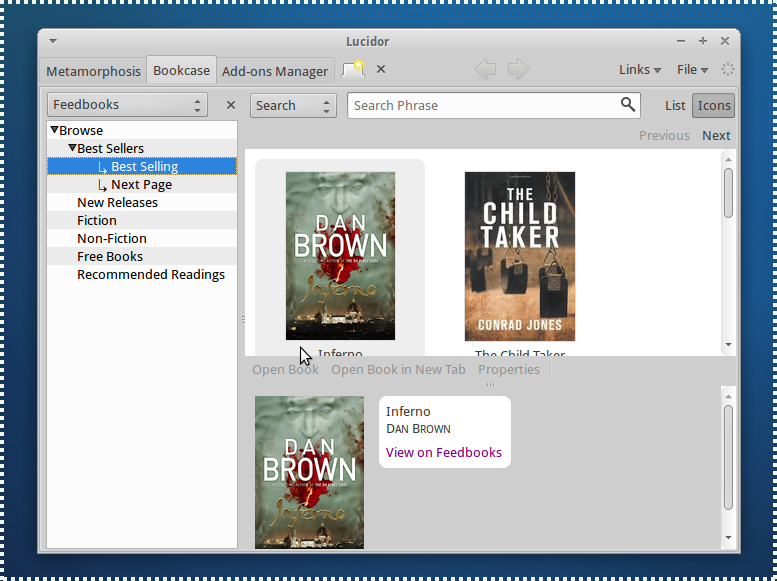Image resolution: width=777 pixels, height=581 pixels.
Task: Click the book grid scrollbar thumb
Action: [728, 193]
